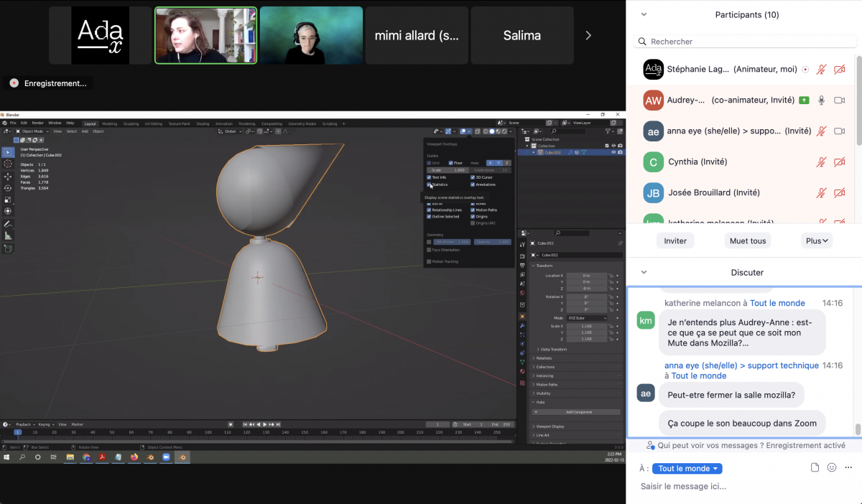Click Inviter button in Zoom

click(x=675, y=241)
